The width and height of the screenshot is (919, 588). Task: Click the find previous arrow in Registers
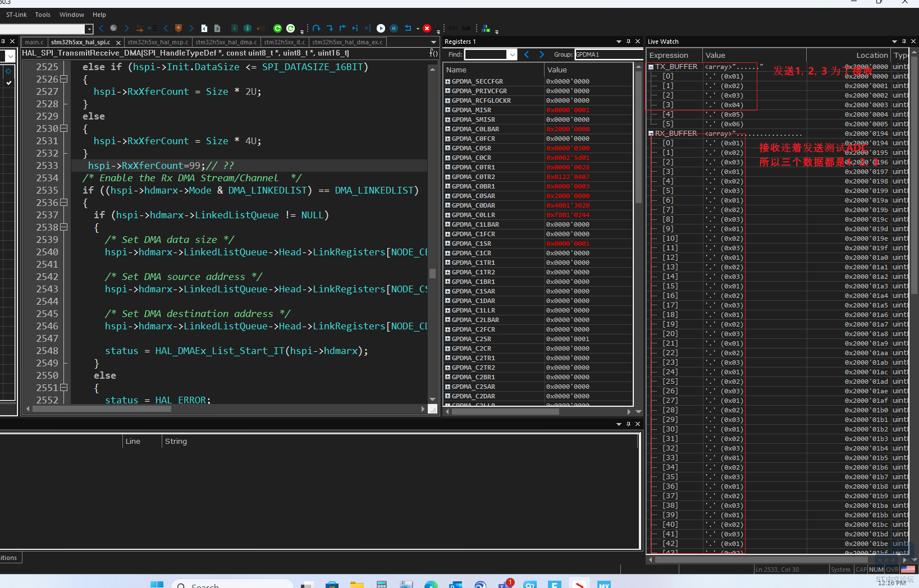click(x=527, y=54)
